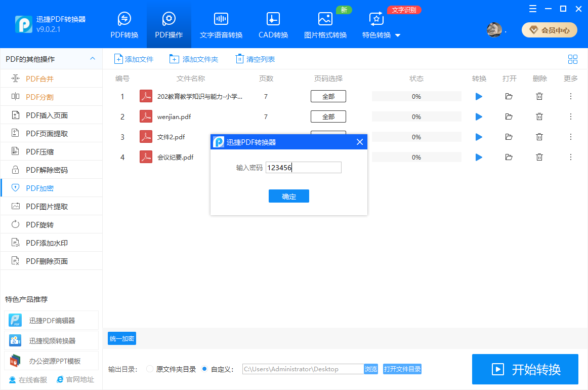Screen dimensions: 588x390
Task: Open page selection 全部 for wenjian.pdf
Action: [x=328, y=116]
